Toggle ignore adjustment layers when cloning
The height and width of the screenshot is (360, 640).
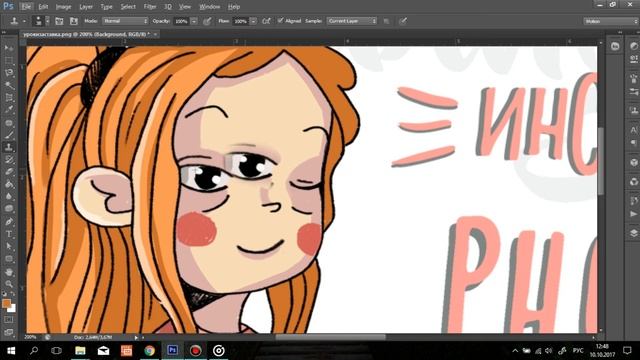tap(386, 21)
